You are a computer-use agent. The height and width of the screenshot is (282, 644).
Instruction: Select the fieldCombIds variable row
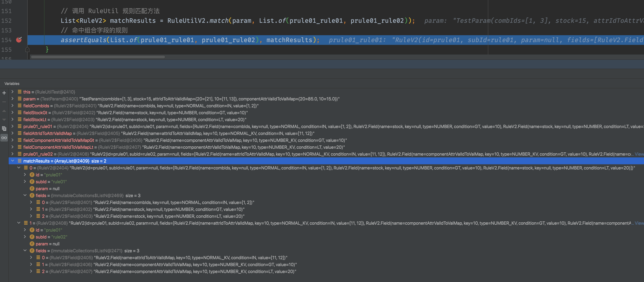point(36,106)
